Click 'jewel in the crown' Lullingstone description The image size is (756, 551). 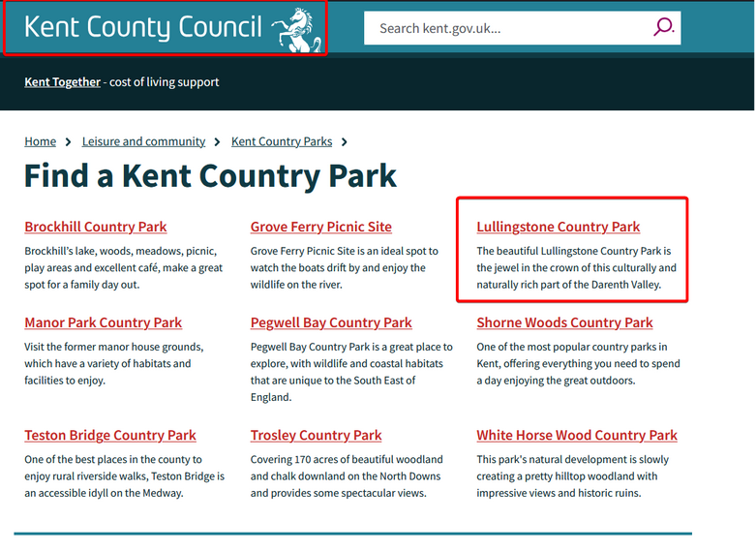coord(577,268)
